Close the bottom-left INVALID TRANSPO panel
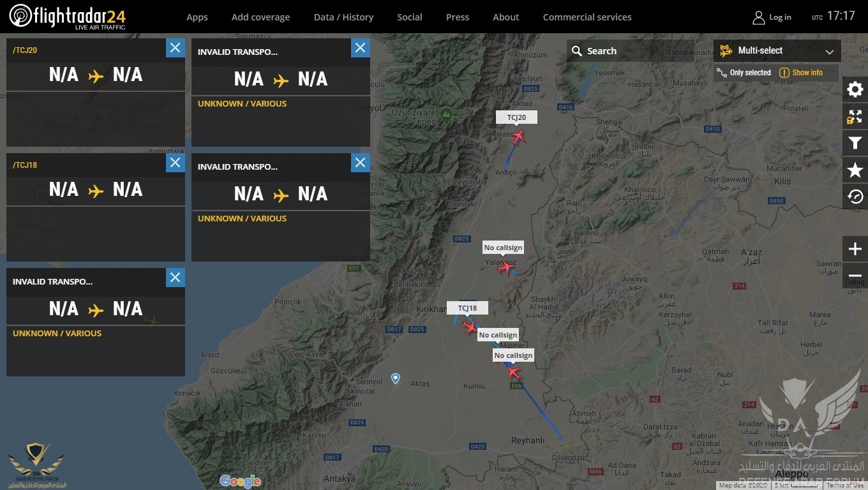This screenshot has height=490, width=868. [x=176, y=278]
